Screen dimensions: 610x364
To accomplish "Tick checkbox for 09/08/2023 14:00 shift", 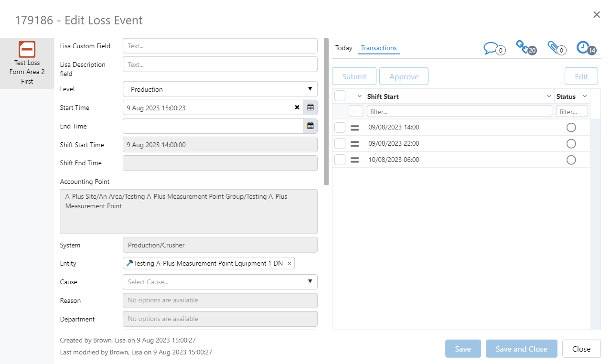I will coord(340,128).
